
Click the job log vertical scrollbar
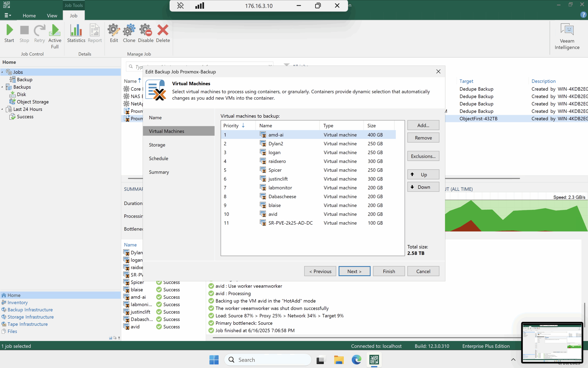[x=584, y=315]
